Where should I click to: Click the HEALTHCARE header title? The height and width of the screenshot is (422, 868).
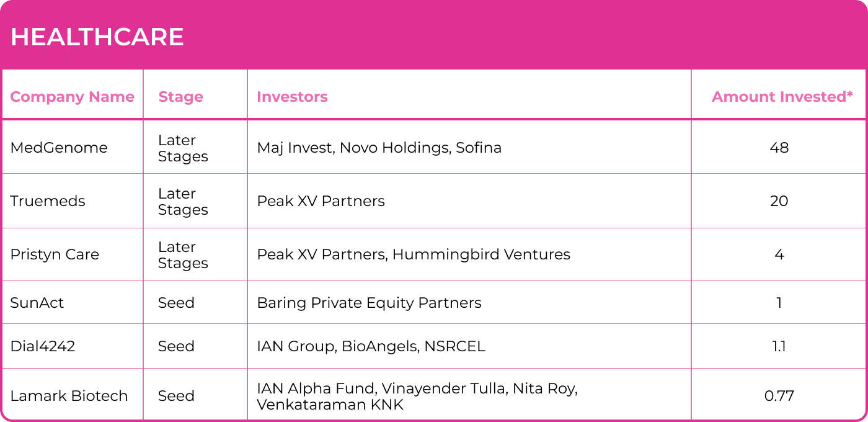(97, 37)
